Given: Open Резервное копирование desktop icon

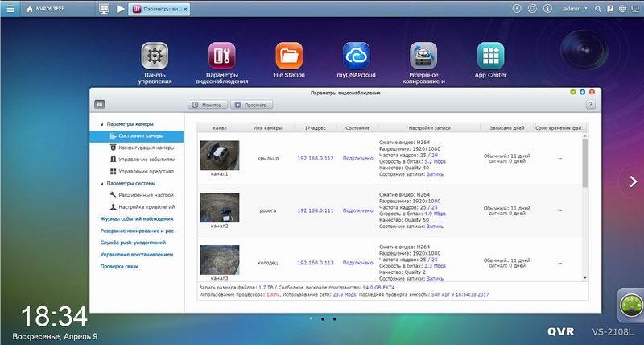Looking at the screenshot, I should [x=423, y=56].
